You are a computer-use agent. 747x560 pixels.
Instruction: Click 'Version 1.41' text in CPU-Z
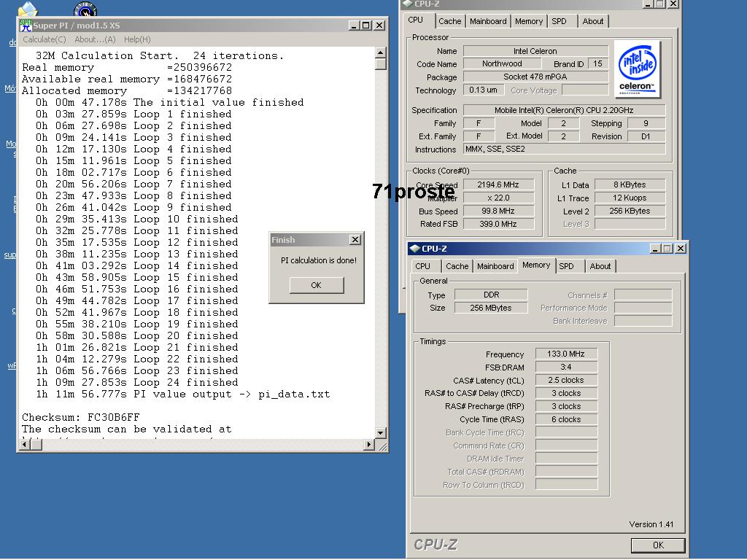[x=651, y=524]
